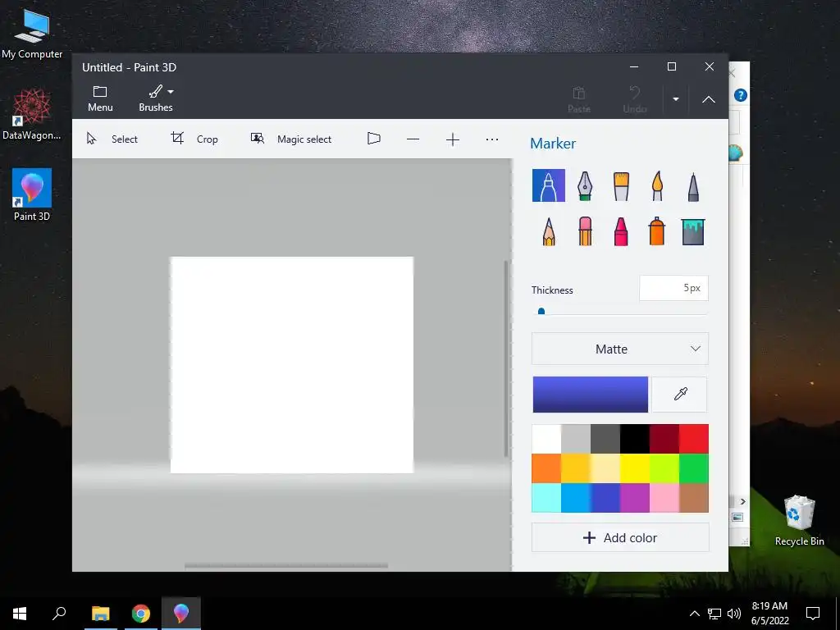Select the Fill bucket tool
840x630 pixels.
[x=692, y=231]
